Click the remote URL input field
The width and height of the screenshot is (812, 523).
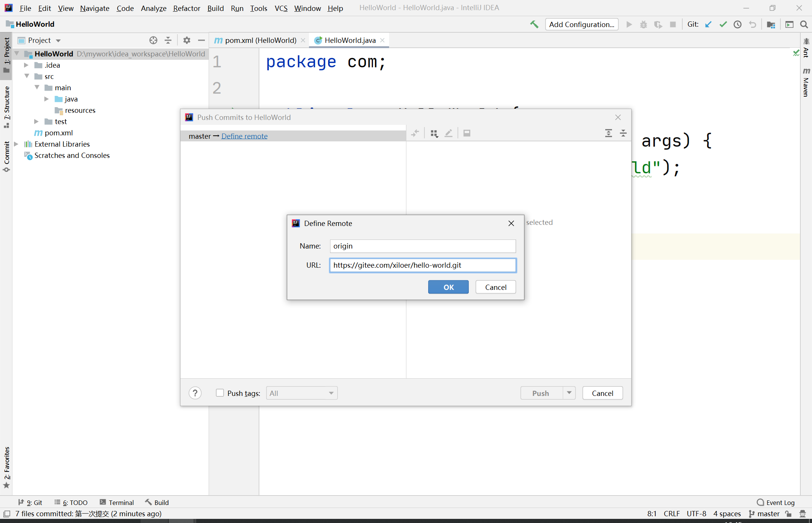[x=423, y=265]
